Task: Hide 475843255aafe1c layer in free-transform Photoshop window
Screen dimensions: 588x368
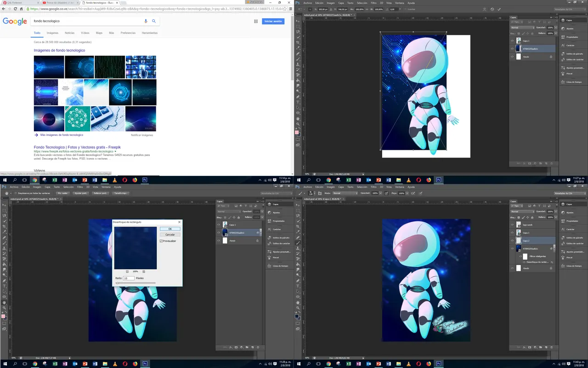Action: [512, 49]
